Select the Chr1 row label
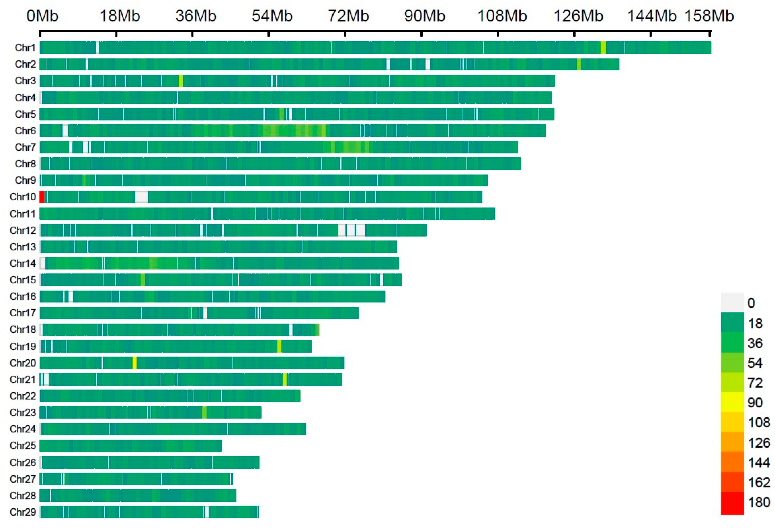Screen dimensions: 775x532 (x=25, y=48)
